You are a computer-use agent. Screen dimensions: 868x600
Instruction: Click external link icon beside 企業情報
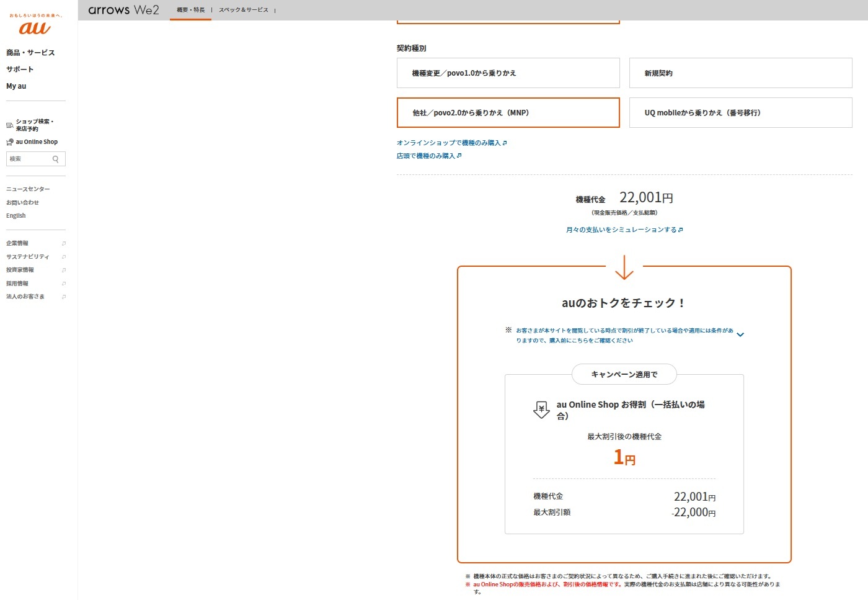[64, 244]
